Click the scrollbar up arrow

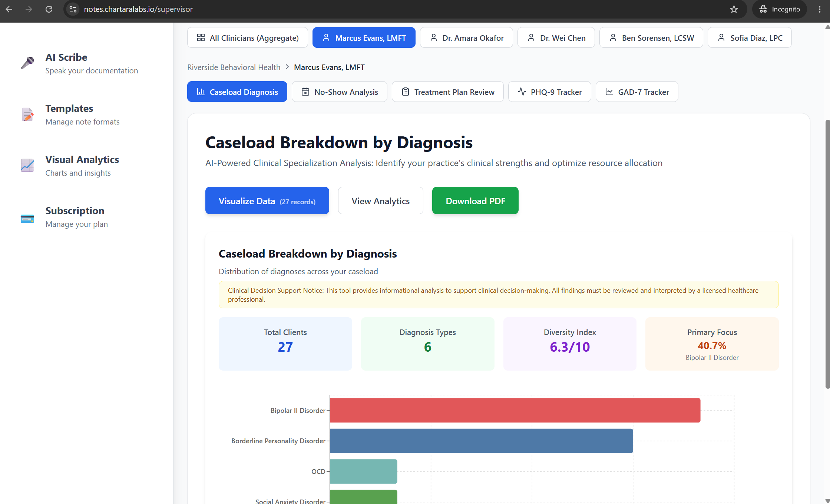827,27
